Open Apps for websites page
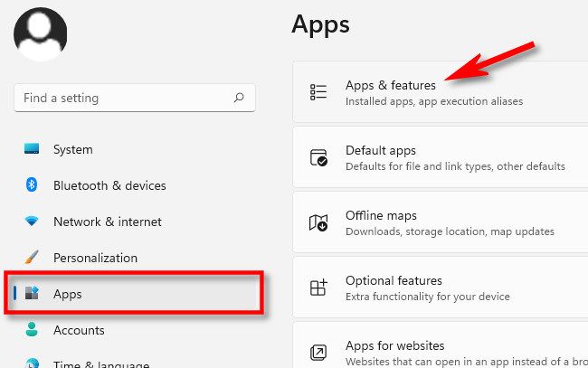This screenshot has width=588, height=368. [x=441, y=345]
